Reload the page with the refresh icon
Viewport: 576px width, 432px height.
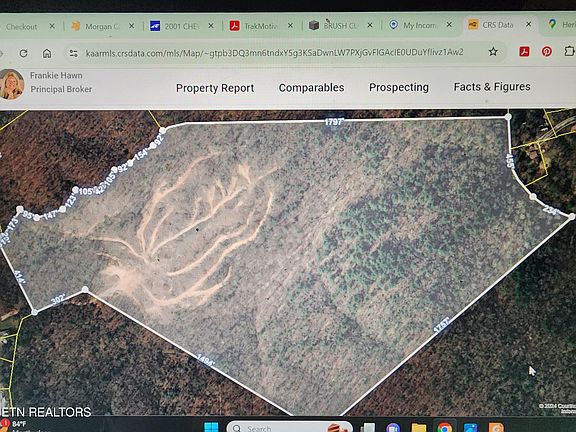pos(24,53)
